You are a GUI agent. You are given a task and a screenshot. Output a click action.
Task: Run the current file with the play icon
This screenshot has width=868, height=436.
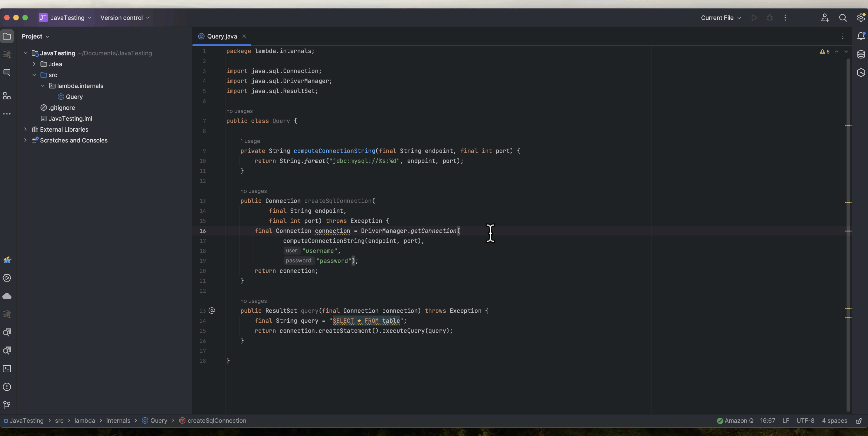(x=754, y=18)
